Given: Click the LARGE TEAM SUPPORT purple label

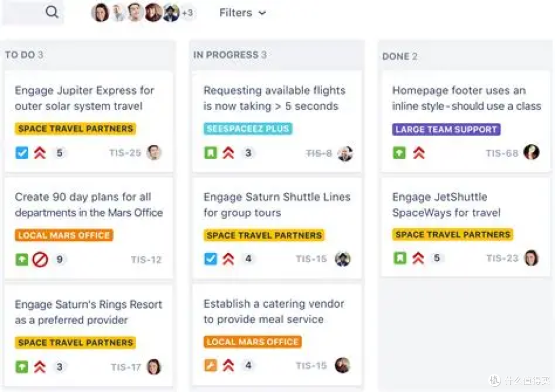Looking at the screenshot, I should (x=446, y=129).
